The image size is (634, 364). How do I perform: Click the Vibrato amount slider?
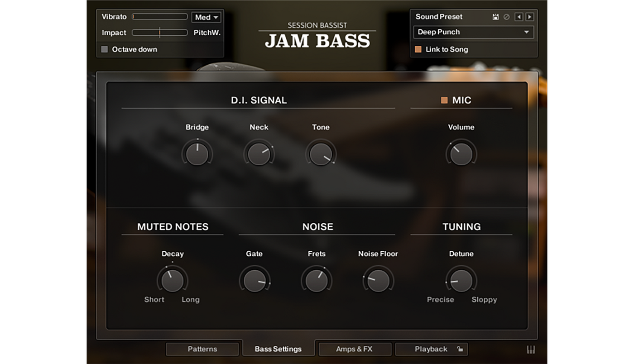tap(160, 17)
